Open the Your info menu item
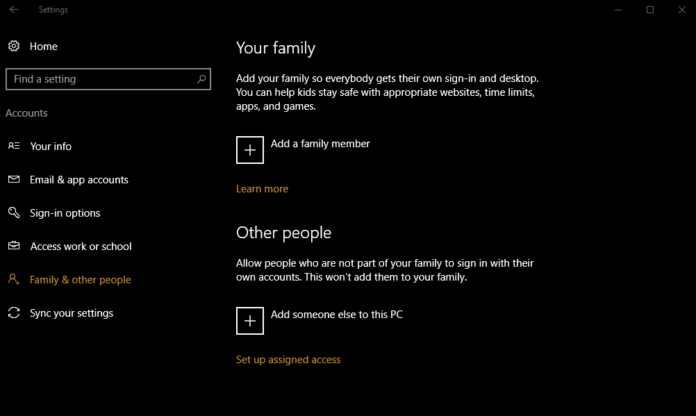The image size is (696, 416). (51, 146)
